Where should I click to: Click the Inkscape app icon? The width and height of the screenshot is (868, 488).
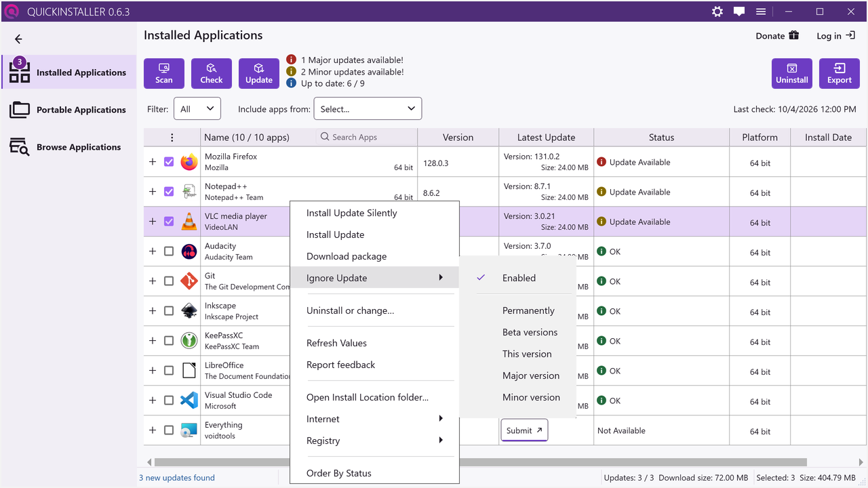(x=189, y=311)
